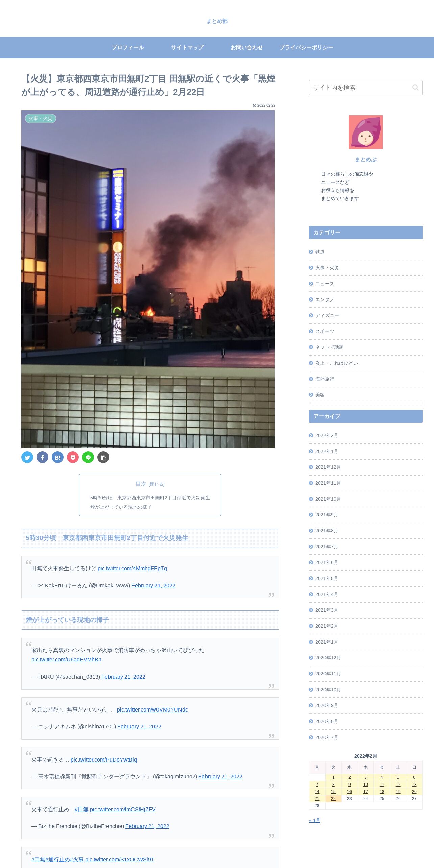Open link pic.twitter.com/PuDoYwtBlq
Screen dimensions: 434x868
coord(104,759)
